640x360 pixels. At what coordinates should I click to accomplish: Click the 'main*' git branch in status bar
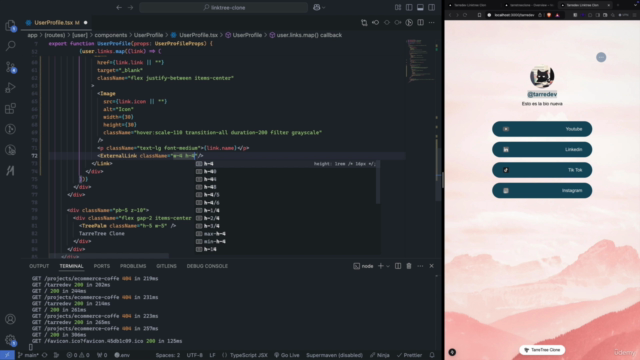click(28, 355)
